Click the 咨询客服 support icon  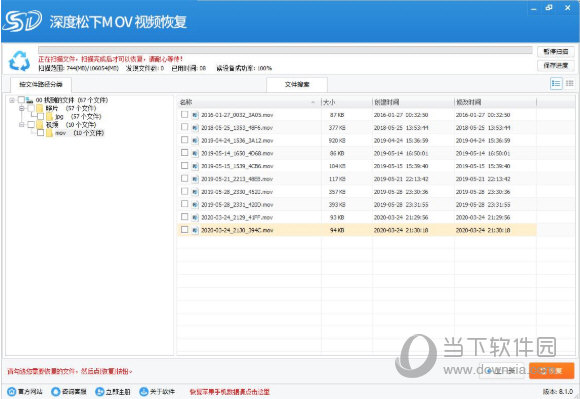click(55, 391)
